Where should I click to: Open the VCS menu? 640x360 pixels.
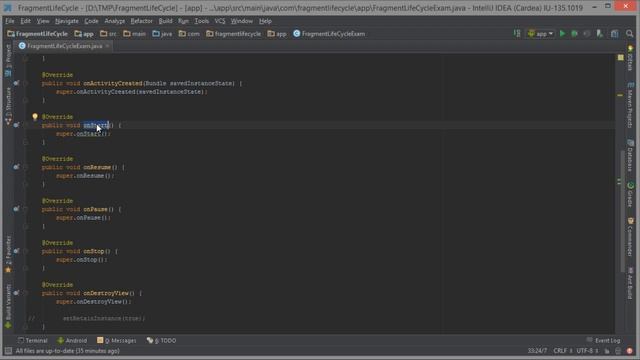tap(220, 21)
